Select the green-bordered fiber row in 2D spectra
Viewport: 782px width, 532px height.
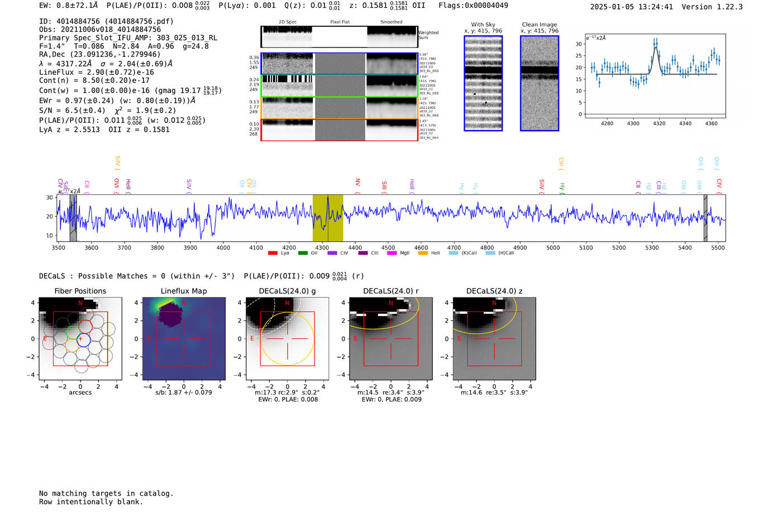[x=340, y=86]
